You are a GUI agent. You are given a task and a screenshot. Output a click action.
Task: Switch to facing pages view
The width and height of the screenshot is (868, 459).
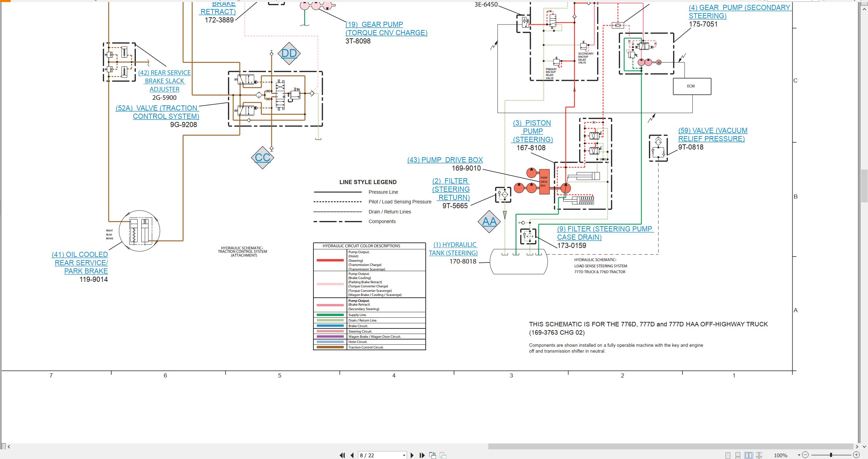point(748,455)
